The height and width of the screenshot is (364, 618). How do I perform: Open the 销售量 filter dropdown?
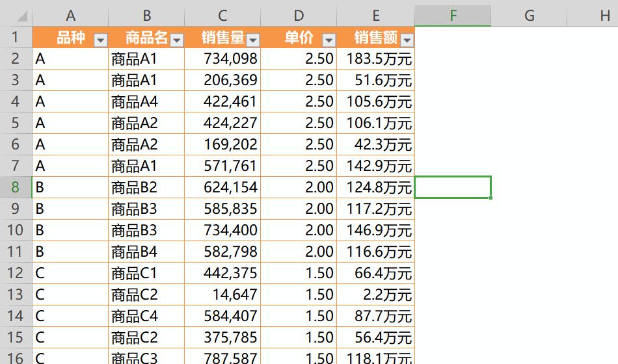click(252, 40)
